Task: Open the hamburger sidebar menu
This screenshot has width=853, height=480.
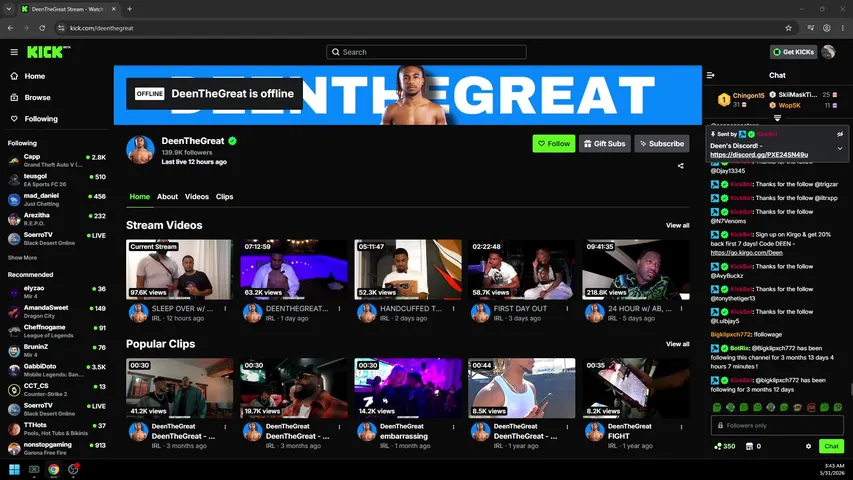Action: [x=14, y=52]
